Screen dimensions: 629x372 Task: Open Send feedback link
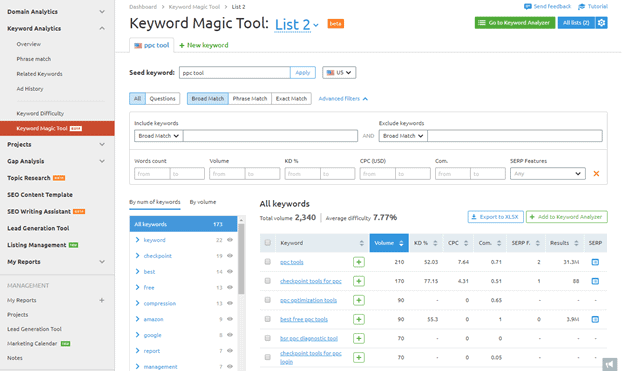click(547, 6)
